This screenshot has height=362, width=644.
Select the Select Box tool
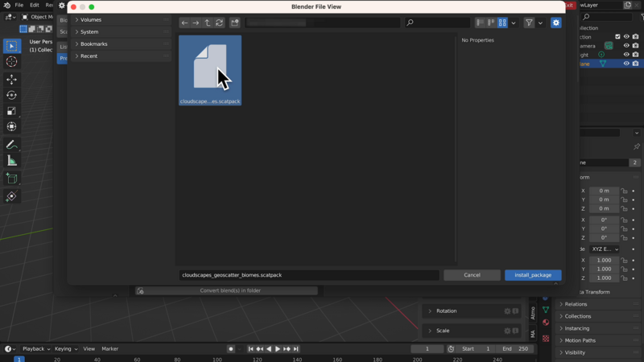click(11, 46)
